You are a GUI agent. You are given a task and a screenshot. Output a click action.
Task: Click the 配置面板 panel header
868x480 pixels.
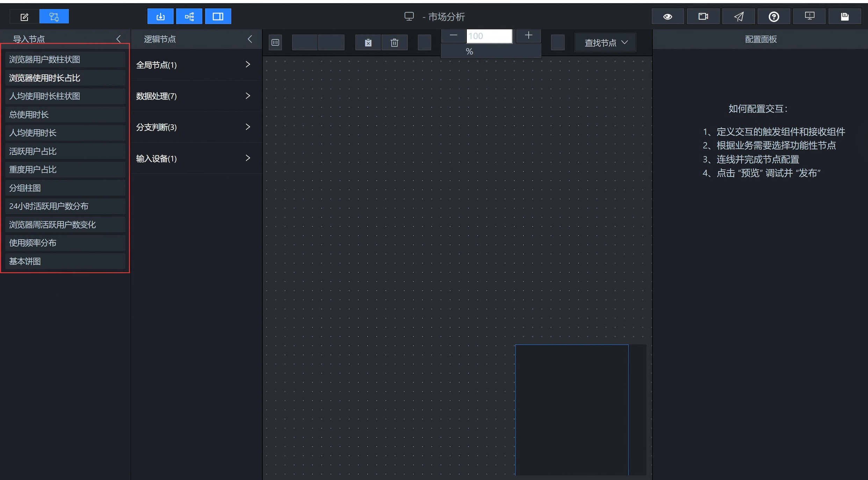[x=761, y=39]
